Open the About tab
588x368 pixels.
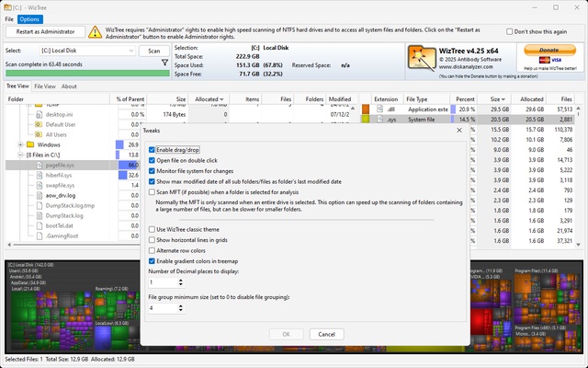point(69,86)
